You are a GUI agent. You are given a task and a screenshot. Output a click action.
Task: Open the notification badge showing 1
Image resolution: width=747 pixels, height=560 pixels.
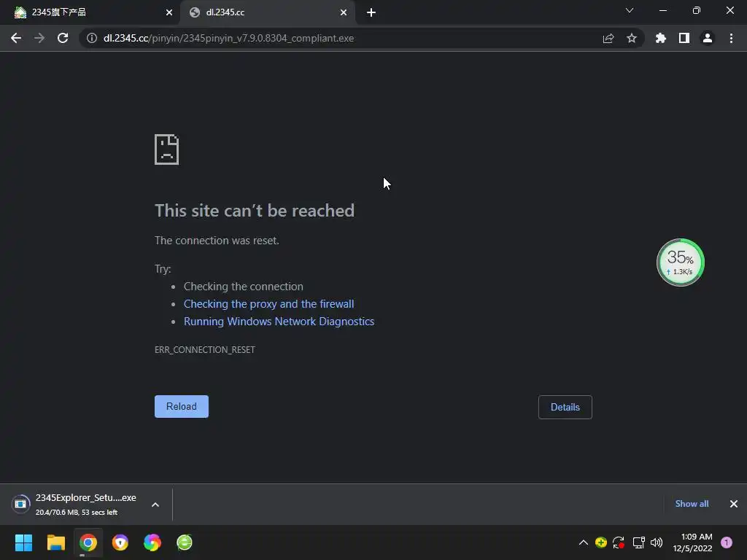click(727, 542)
